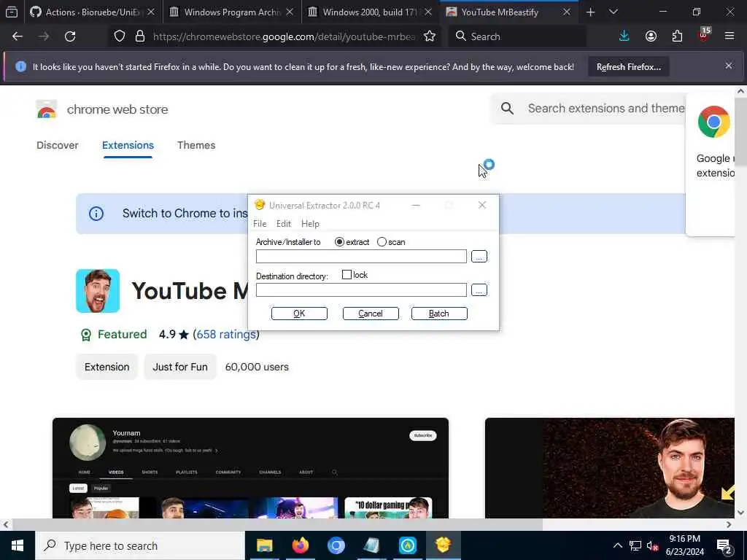Open the 658 ratings link
747x560 pixels.
pyautogui.click(x=226, y=334)
